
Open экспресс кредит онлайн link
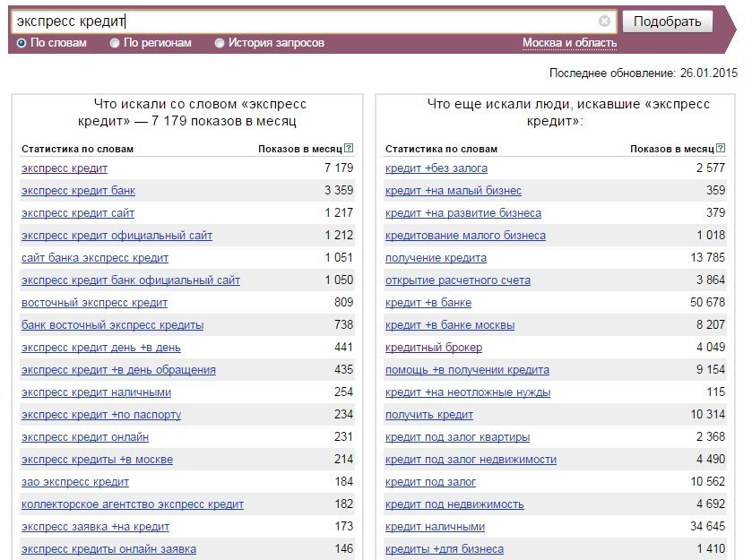pos(85,437)
